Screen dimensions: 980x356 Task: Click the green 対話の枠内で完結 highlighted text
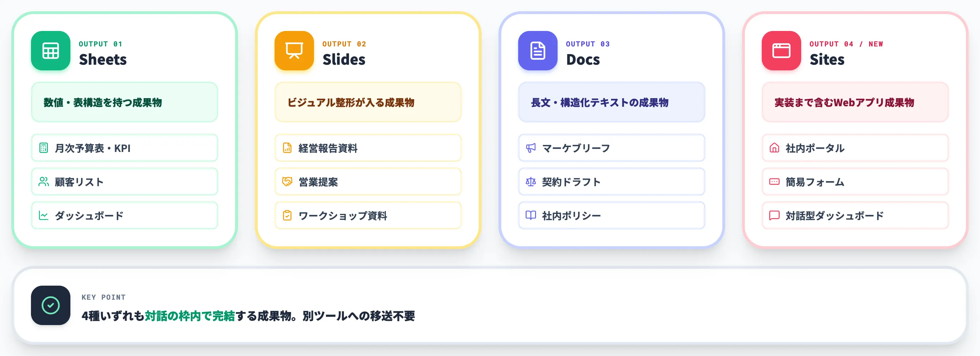190,316
